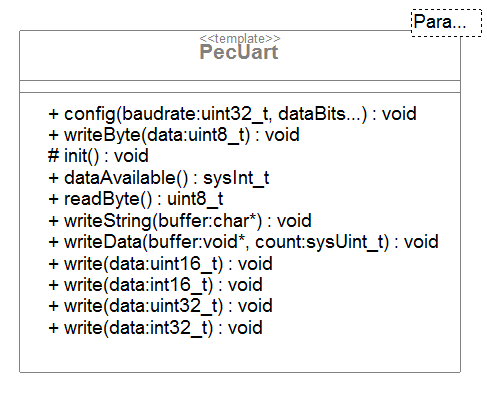The image size is (487, 396).
Task: Select the protected init() operation
Action: (98, 156)
